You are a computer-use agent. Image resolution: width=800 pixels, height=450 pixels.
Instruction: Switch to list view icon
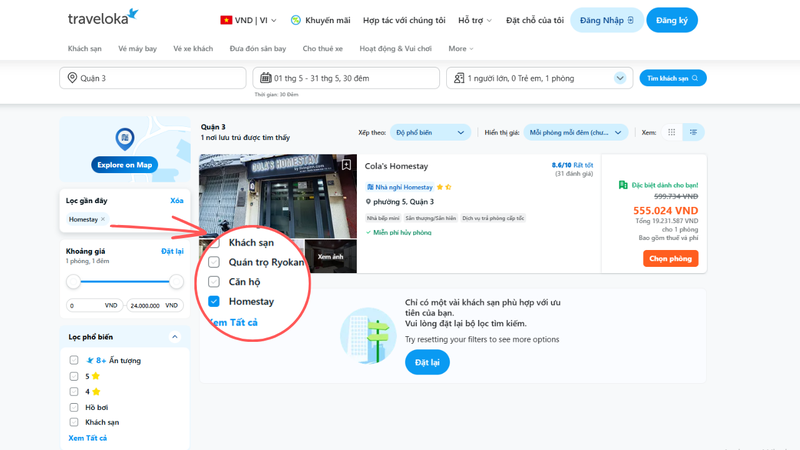(x=693, y=132)
